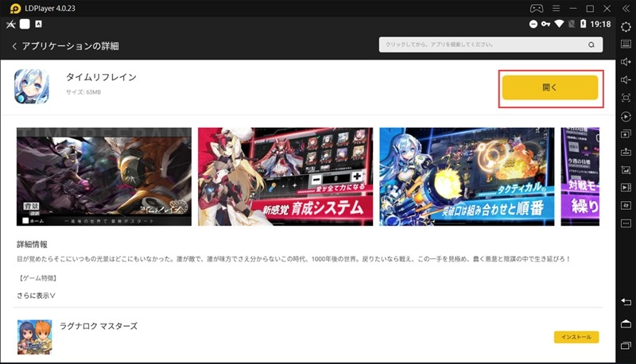This screenshot has height=364, width=636.
Task: Click the ラグナロク マスターズ app icon
Action: tap(34, 337)
